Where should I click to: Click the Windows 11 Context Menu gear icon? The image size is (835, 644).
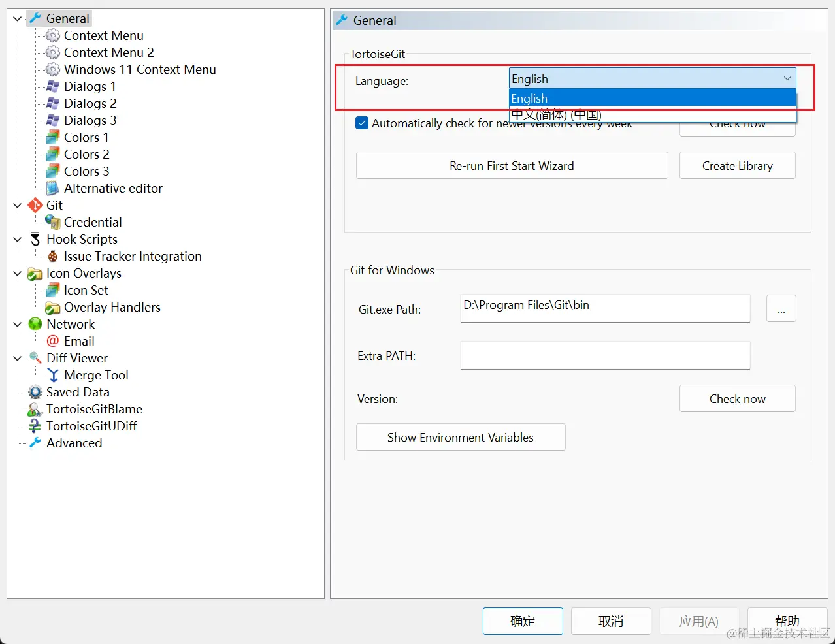coord(53,69)
